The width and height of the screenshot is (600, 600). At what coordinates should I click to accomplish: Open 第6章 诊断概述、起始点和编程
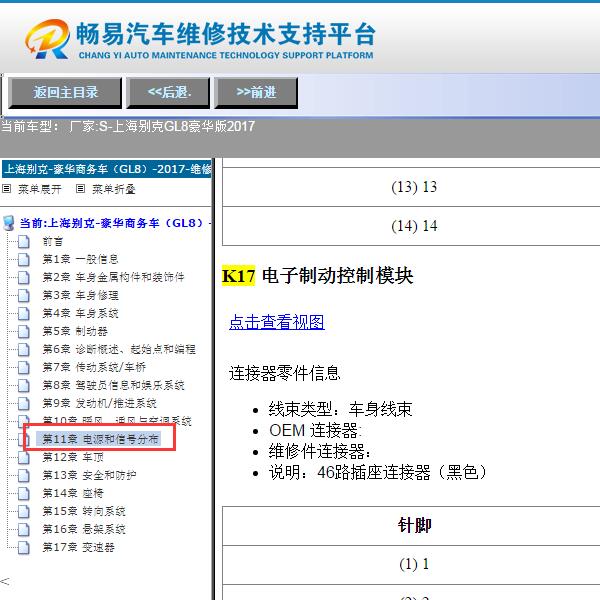[119, 349]
